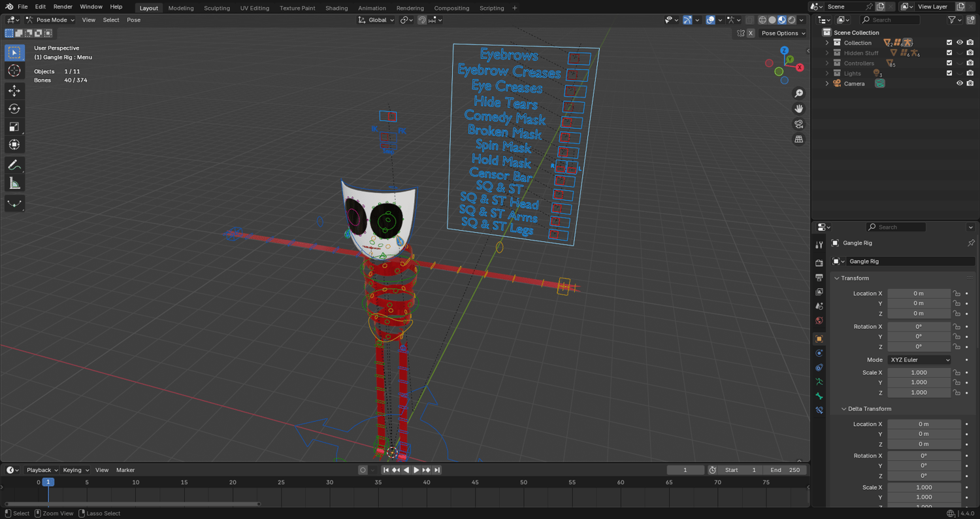
Task: Jump to the timeline end frame
Action: 437,470
